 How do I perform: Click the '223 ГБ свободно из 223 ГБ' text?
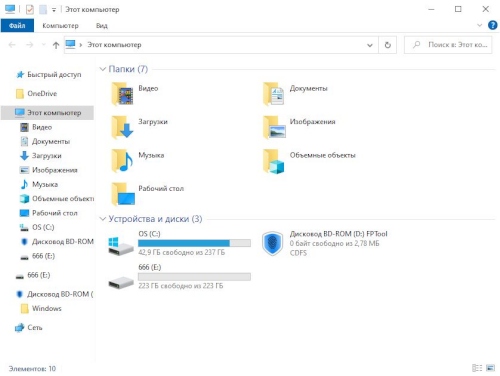point(181,286)
